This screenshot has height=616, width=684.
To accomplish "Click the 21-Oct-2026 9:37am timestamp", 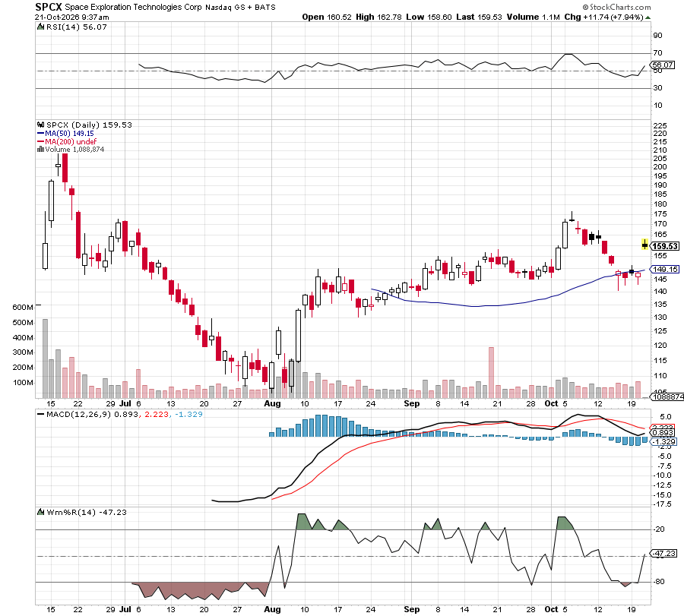I will coord(72,17).
